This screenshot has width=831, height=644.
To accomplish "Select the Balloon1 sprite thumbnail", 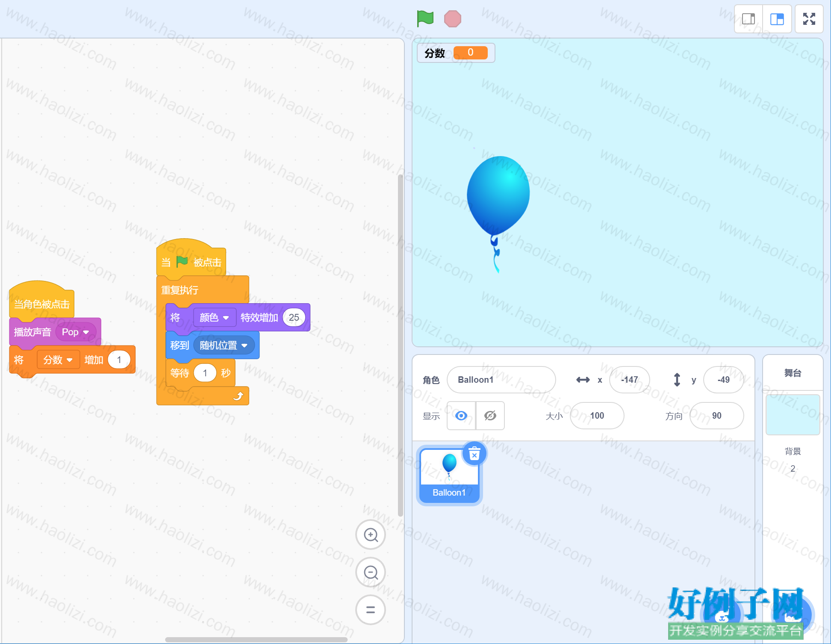I will point(449,476).
